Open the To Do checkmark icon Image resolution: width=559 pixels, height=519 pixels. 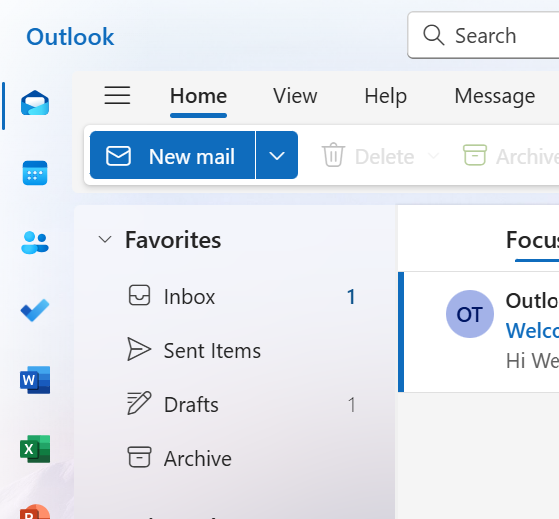[35, 310]
